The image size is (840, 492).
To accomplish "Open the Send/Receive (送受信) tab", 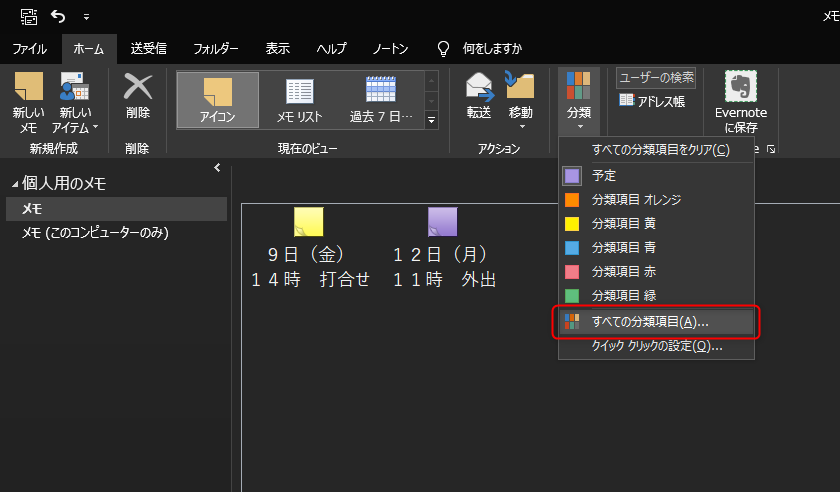I will [x=148, y=49].
